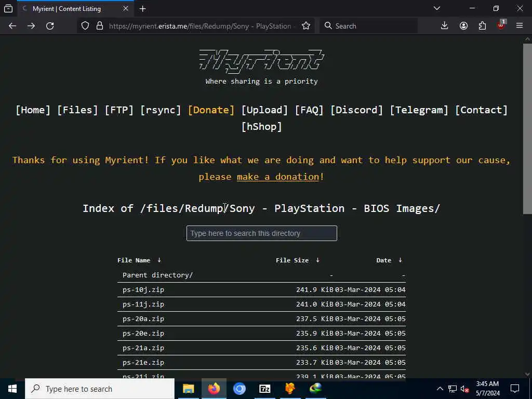Screen dimensions: 532x399
Task: Open the orange [Donate] link
Action: click(x=211, y=110)
